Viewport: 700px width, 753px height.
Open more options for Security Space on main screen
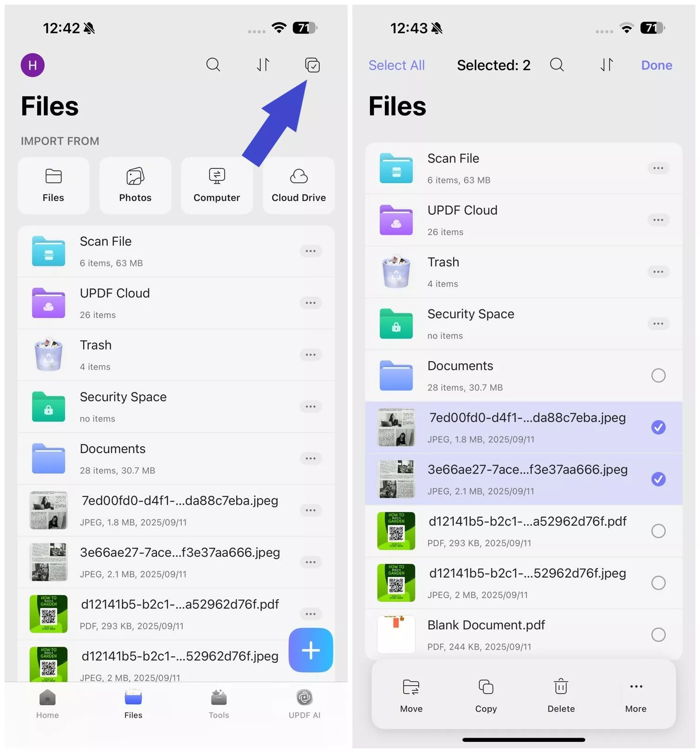click(x=310, y=407)
